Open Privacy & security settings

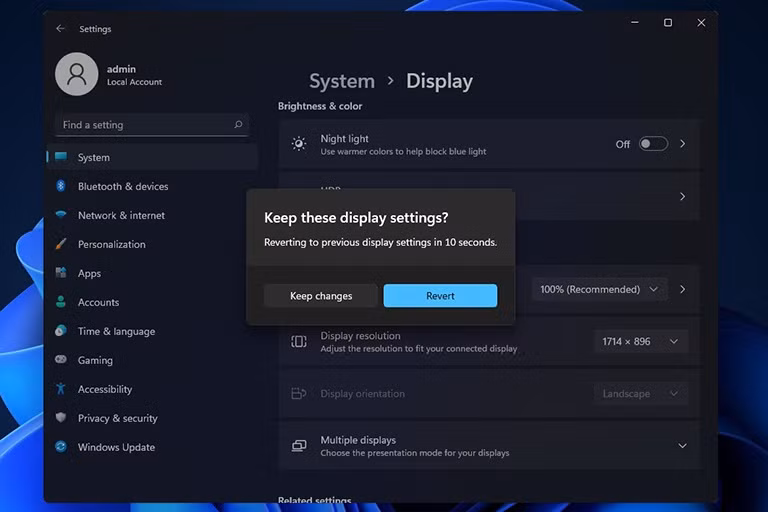click(152, 417)
